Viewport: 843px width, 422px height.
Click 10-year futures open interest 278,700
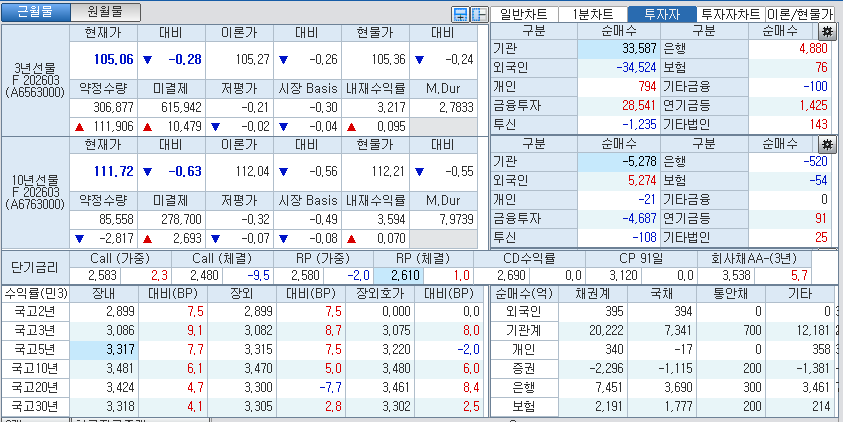(x=171, y=219)
